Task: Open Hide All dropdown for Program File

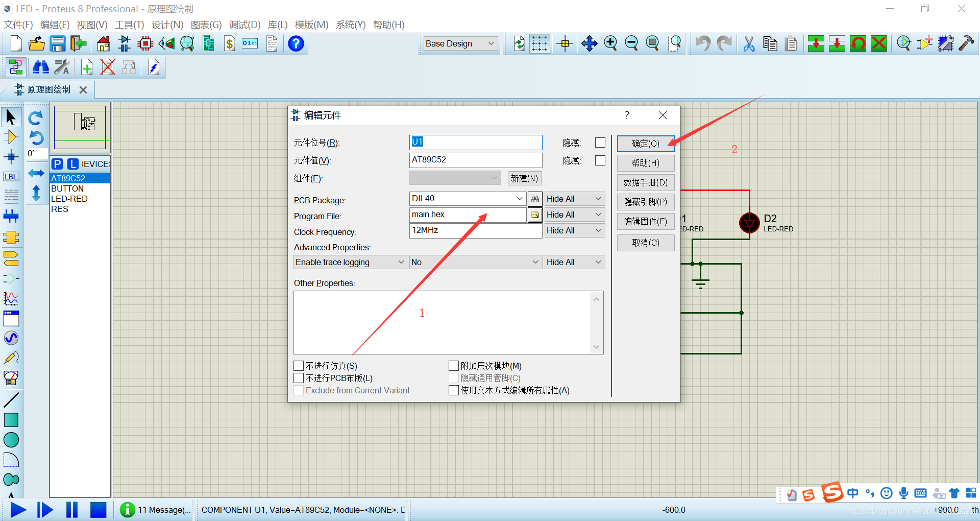Action: (574, 215)
